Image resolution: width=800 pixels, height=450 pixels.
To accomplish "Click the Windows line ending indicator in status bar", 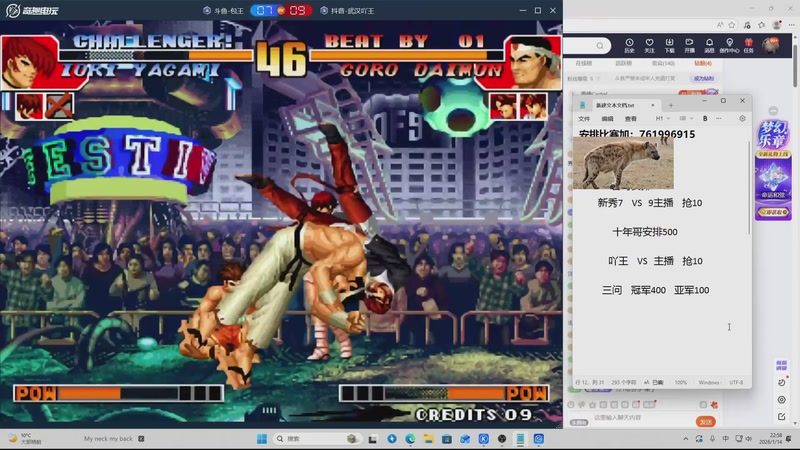I will 709,382.
